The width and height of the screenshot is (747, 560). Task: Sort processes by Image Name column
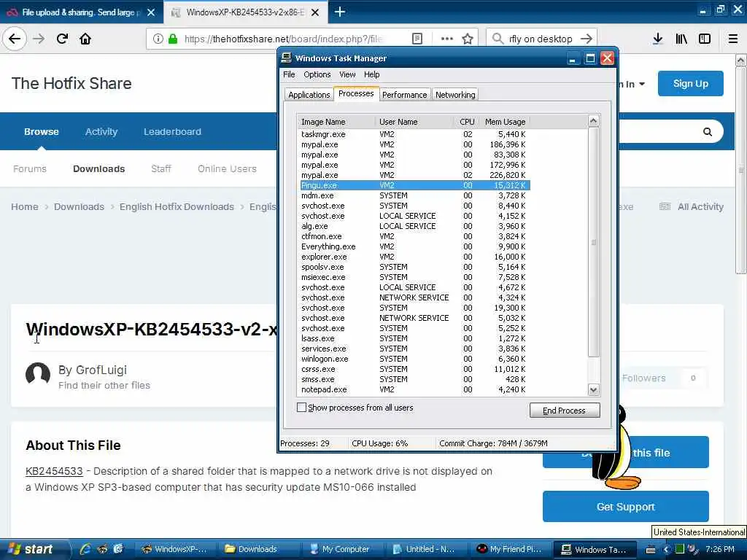[336, 122]
